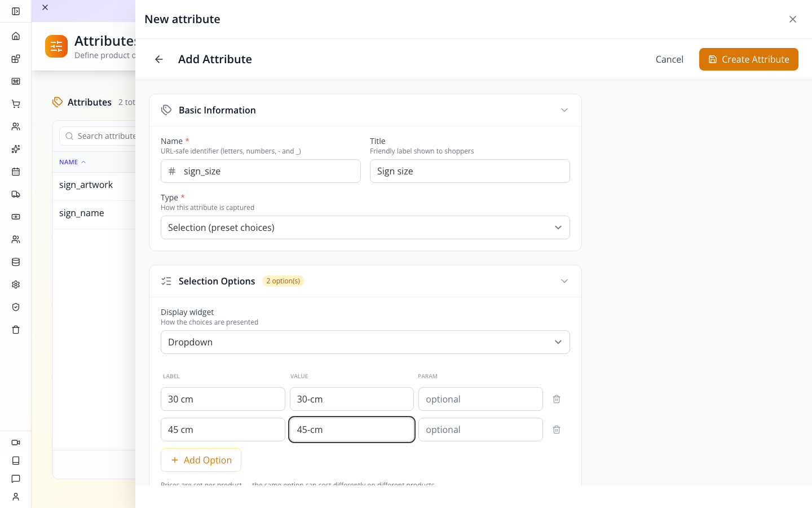The width and height of the screenshot is (812, 508).
Task: Open the shopping cart sidebar icon
Action: point(16,104)
